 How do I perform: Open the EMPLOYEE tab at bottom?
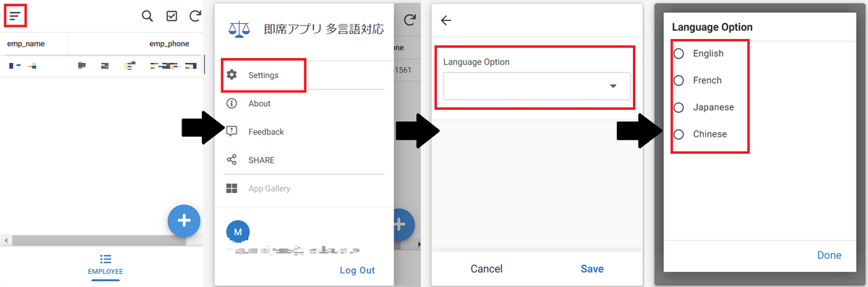pyautogui.click(x=106, y=265)
